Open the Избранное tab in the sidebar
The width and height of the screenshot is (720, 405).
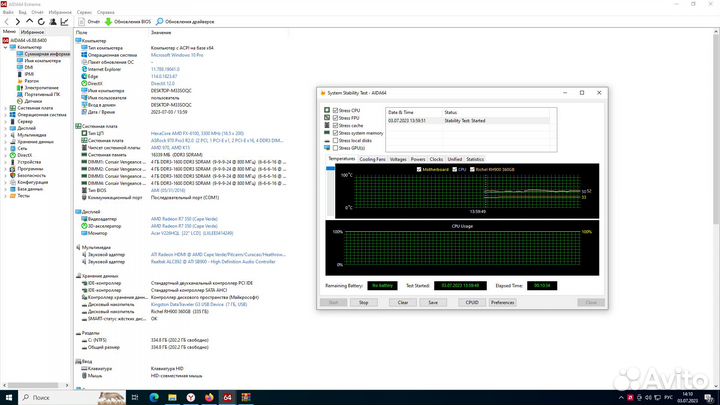click(x=32, y=32)
